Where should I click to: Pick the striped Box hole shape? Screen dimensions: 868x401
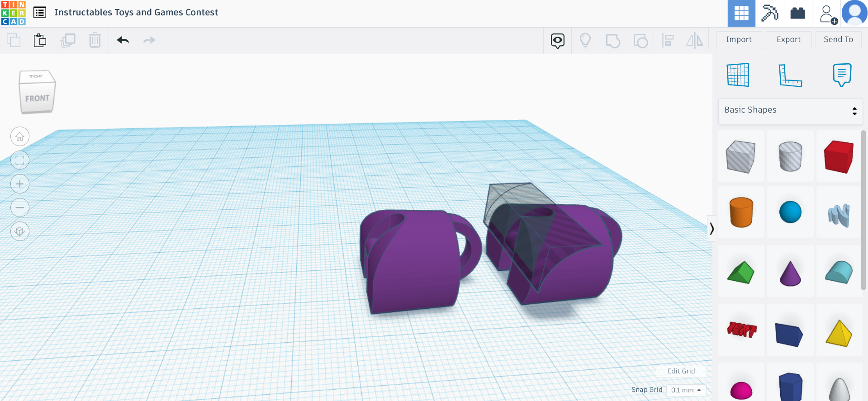[741, 156]
